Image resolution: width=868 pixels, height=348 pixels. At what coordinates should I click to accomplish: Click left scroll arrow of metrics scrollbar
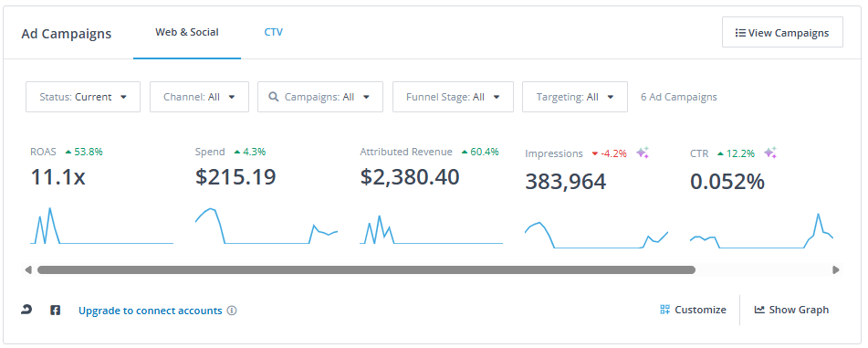[x=28, y=269]
